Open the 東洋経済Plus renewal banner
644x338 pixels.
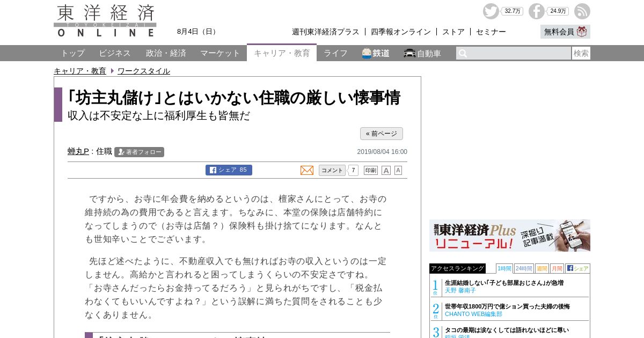coord(510,236)
